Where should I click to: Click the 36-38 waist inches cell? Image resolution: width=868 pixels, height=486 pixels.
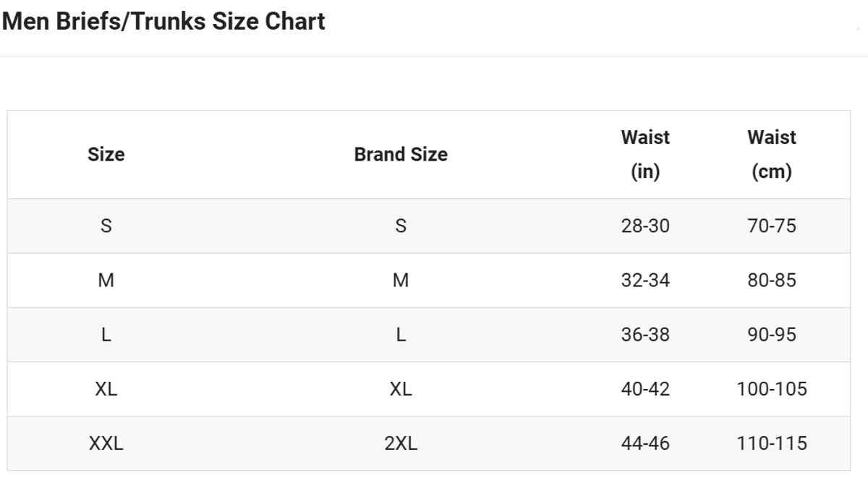click(x=645, y=334)
